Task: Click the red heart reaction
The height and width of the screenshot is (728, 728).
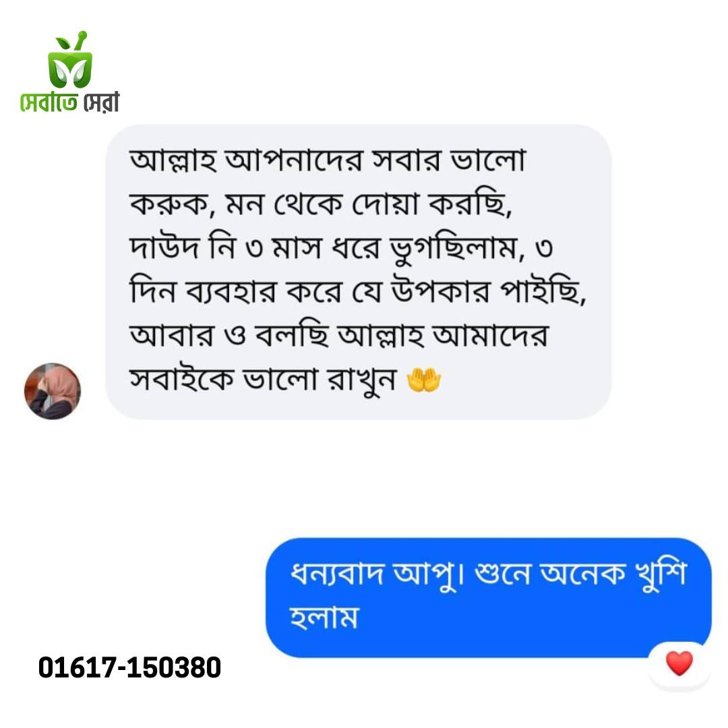Action: point(679,663)
